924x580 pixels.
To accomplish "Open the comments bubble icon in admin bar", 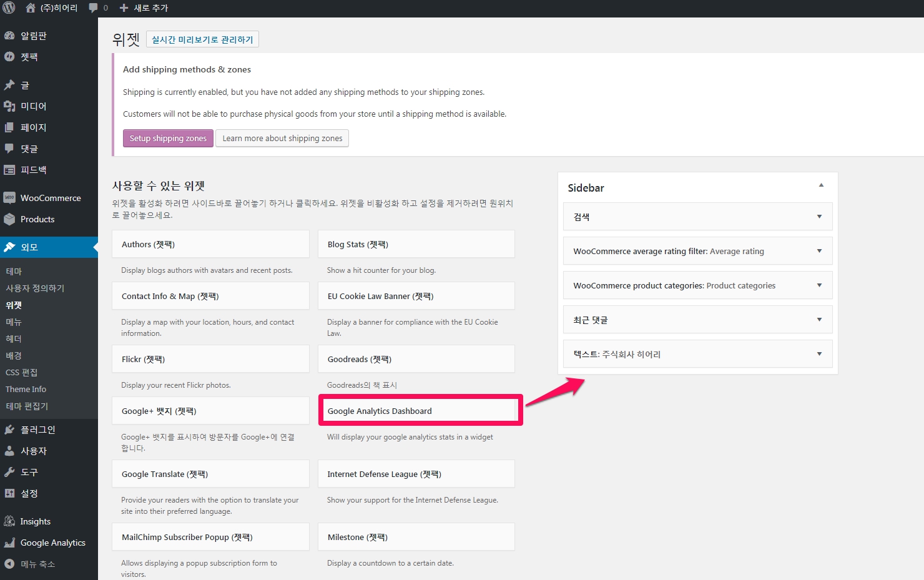I will pyautogui.click(x=93, y=7).
